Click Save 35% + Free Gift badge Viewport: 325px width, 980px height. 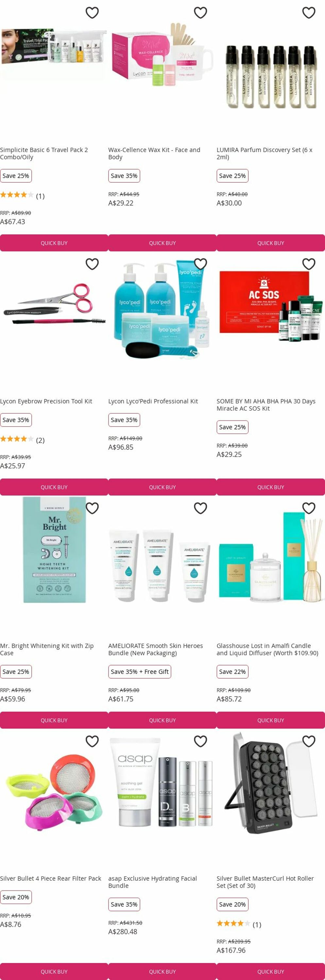(140, 672)
